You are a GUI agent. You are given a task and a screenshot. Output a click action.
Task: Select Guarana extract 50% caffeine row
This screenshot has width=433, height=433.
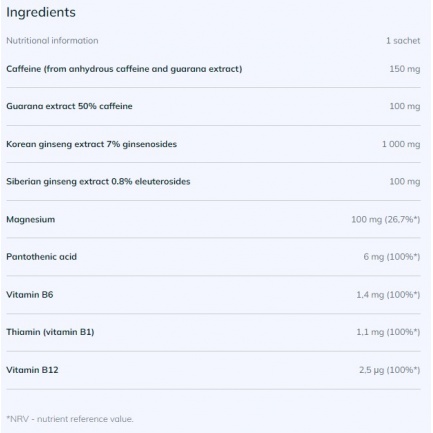point(213,106)
